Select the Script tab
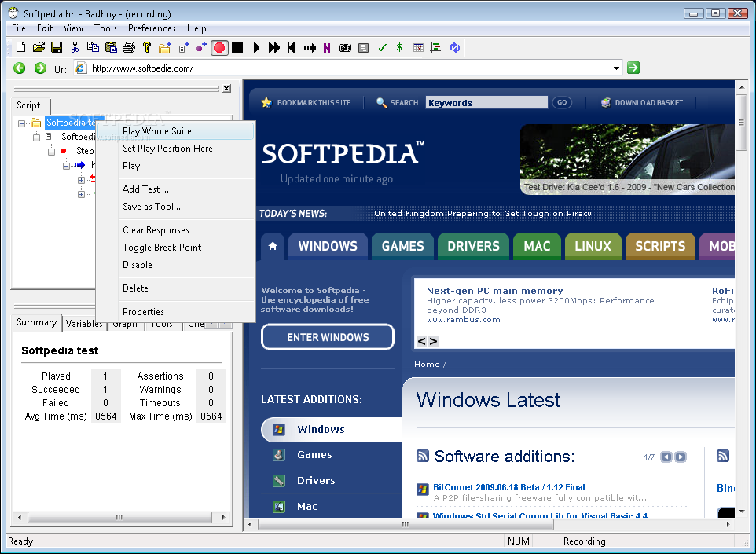The height and width of the screenshot is (554, 756). 28,105
